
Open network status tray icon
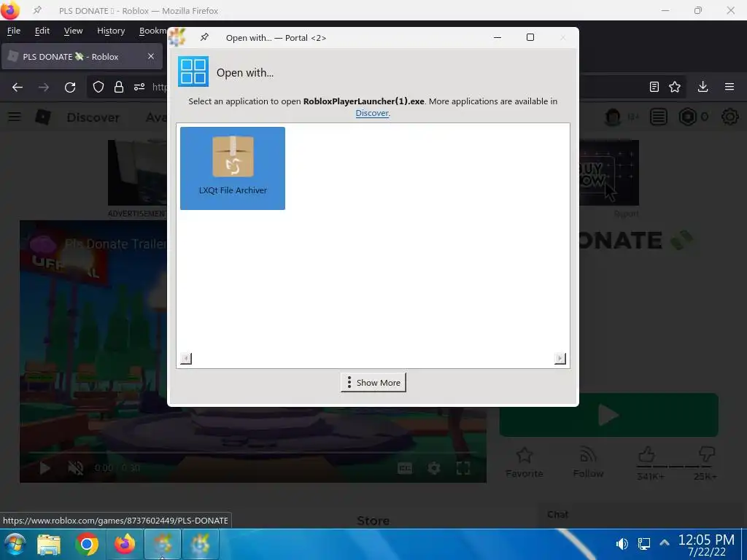coord(643,543)
